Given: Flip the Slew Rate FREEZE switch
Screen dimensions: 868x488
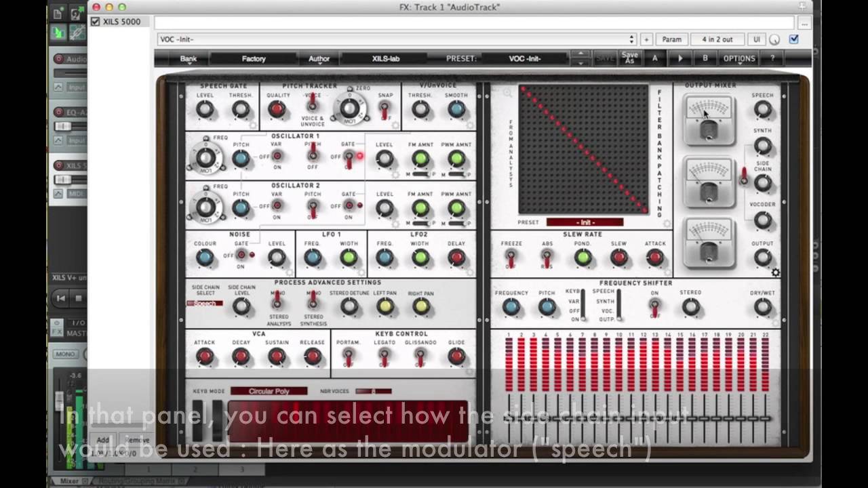Looking at the screenshot, I should 511,258.
